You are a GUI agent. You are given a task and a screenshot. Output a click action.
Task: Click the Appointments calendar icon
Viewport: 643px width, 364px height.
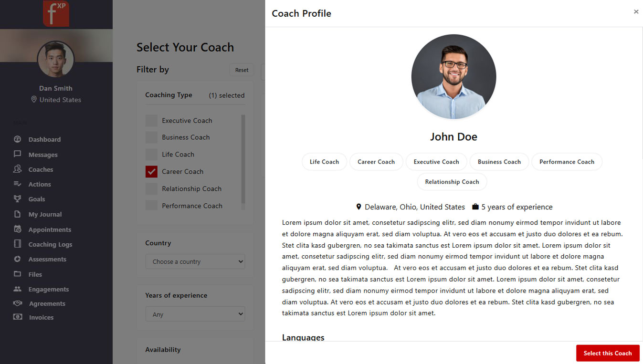(x=18, y=229)
